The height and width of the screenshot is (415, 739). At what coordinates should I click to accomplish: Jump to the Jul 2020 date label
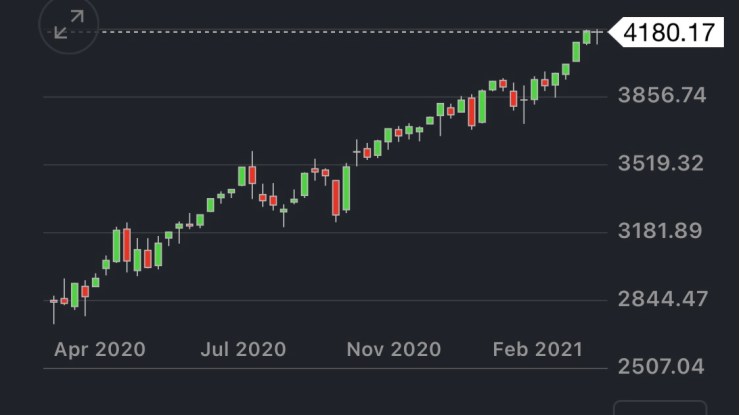243,349
